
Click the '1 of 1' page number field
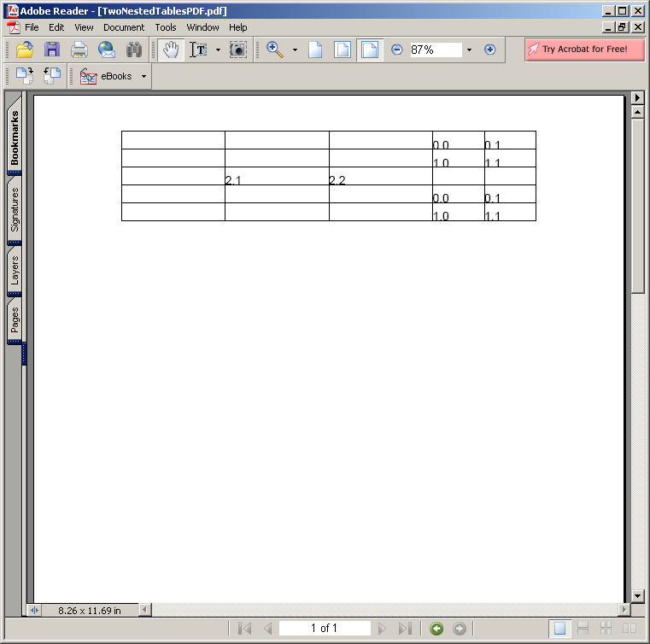(x=325, y=629)
